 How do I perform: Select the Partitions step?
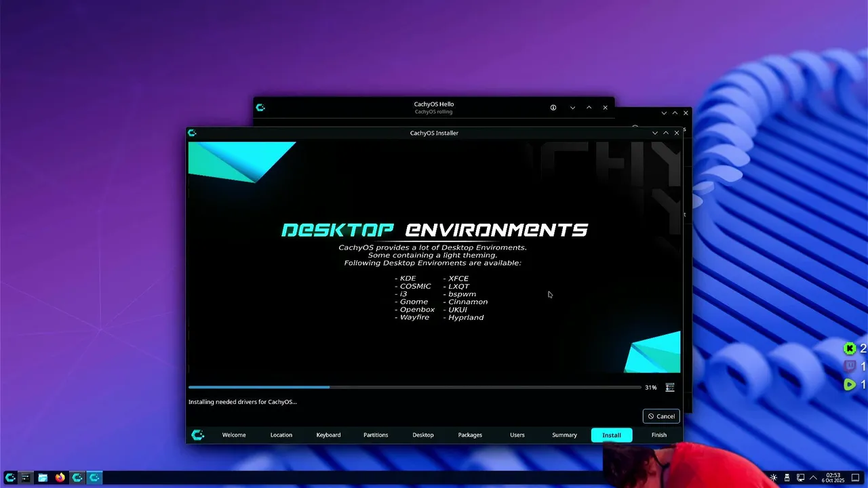(x=376, y=435)
